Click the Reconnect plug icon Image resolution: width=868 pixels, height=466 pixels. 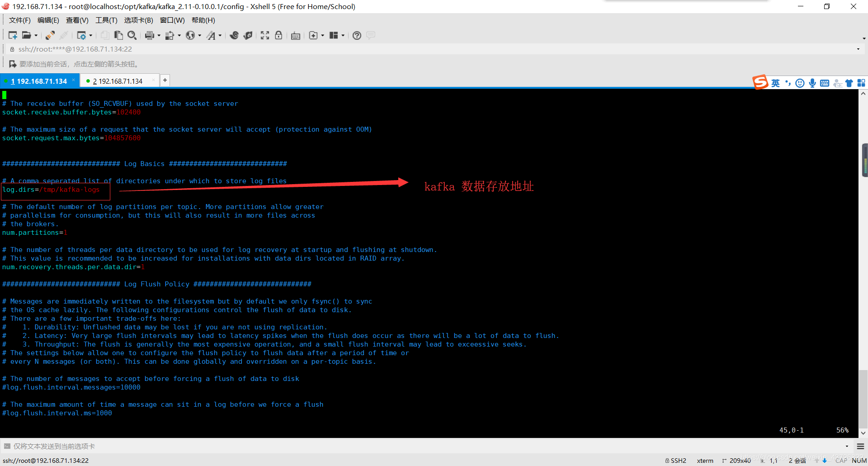pyautogui.click(x=50, y=35)
